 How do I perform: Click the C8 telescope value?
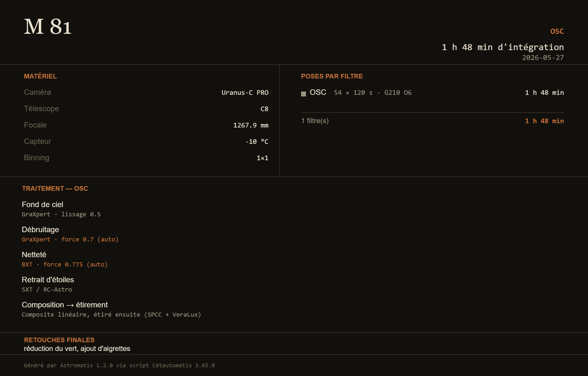pyautogui.click(x=264, y=109)
